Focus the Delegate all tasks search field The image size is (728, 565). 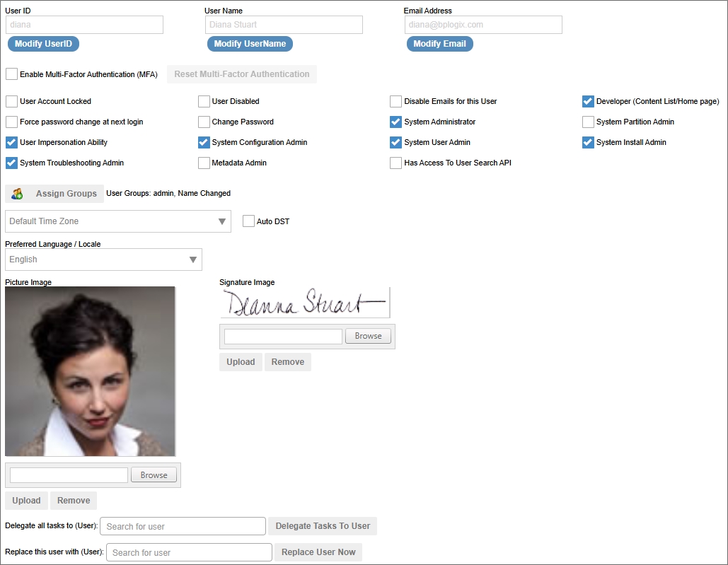click(x=183, y=526)
